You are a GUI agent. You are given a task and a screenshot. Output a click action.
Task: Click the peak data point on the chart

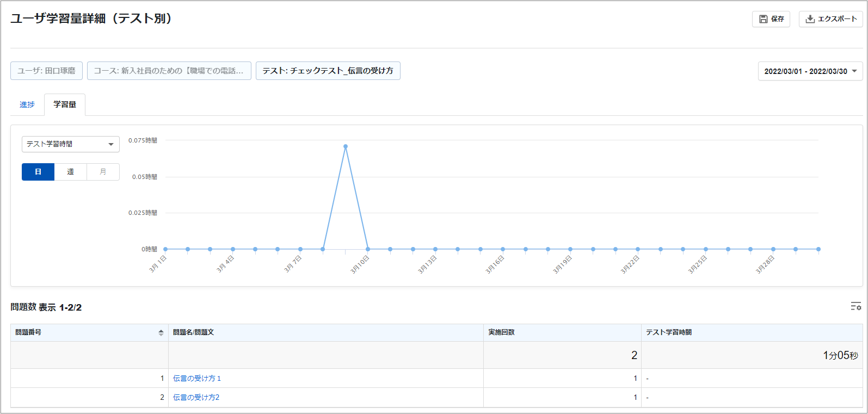point(346,146)
